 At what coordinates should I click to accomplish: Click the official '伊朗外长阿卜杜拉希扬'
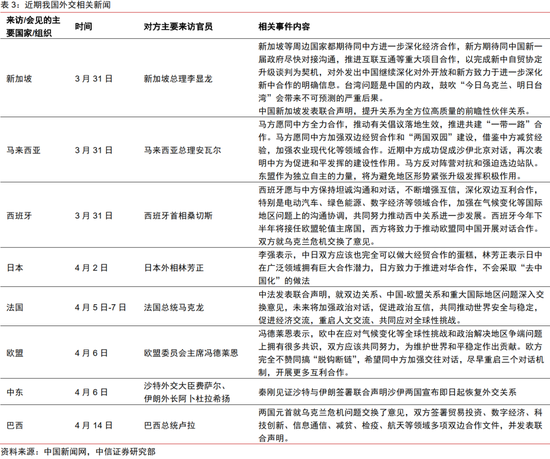(x=187, y=399)
